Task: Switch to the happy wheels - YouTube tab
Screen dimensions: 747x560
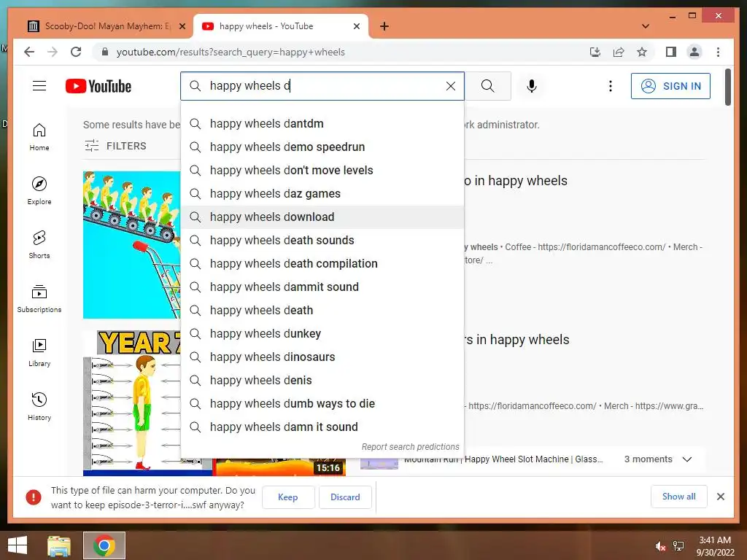Action: (280, 26)
